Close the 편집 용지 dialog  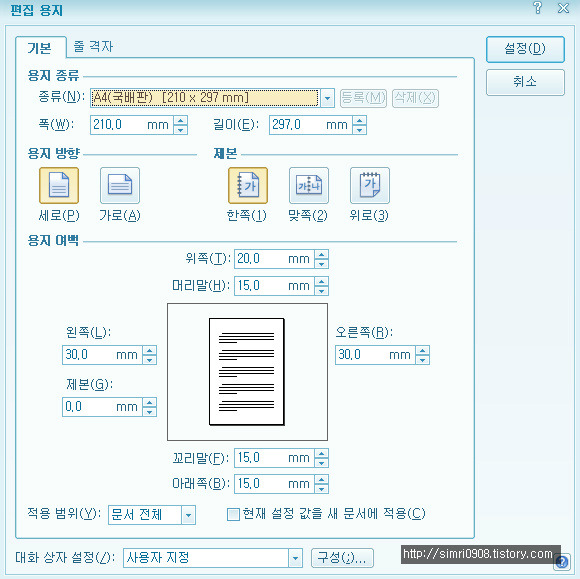564,8
